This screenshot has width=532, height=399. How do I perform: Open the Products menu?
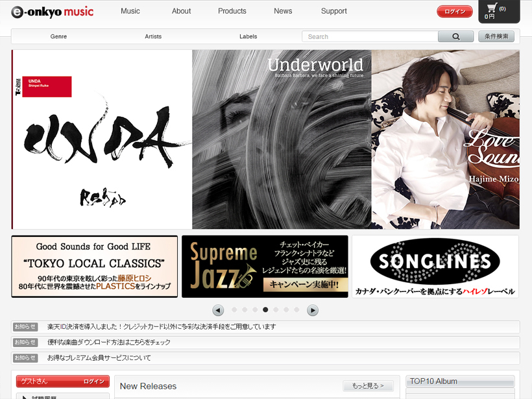232,11
